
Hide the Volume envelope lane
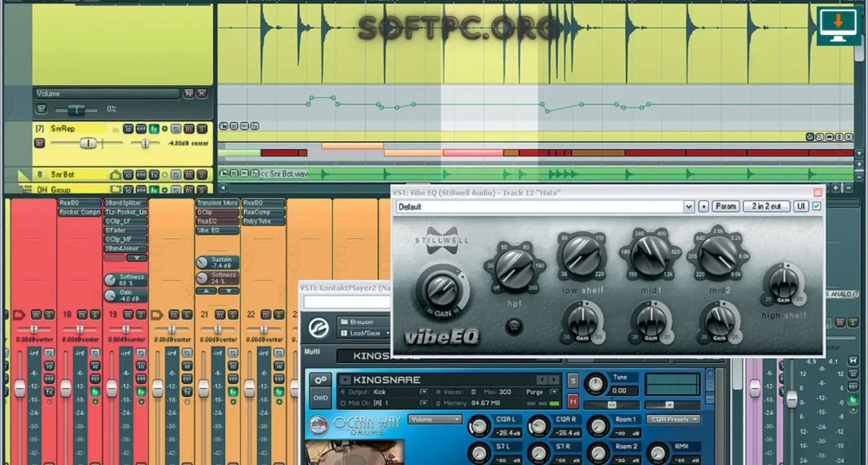(x=202, y=93)
